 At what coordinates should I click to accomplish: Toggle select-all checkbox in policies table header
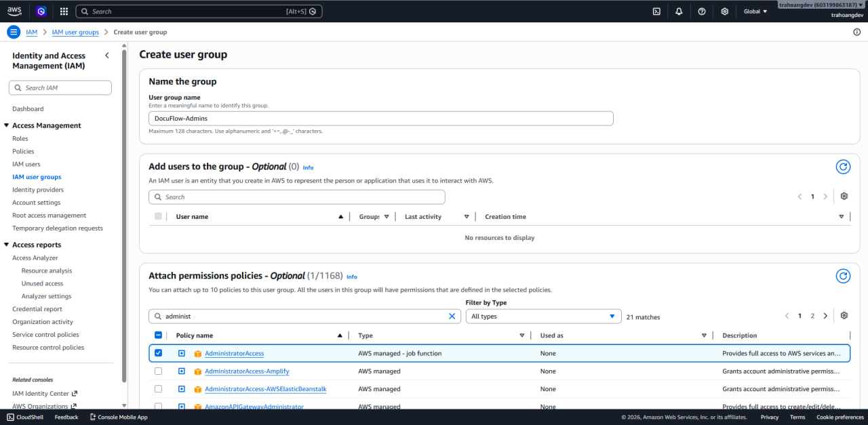point(158,336)
